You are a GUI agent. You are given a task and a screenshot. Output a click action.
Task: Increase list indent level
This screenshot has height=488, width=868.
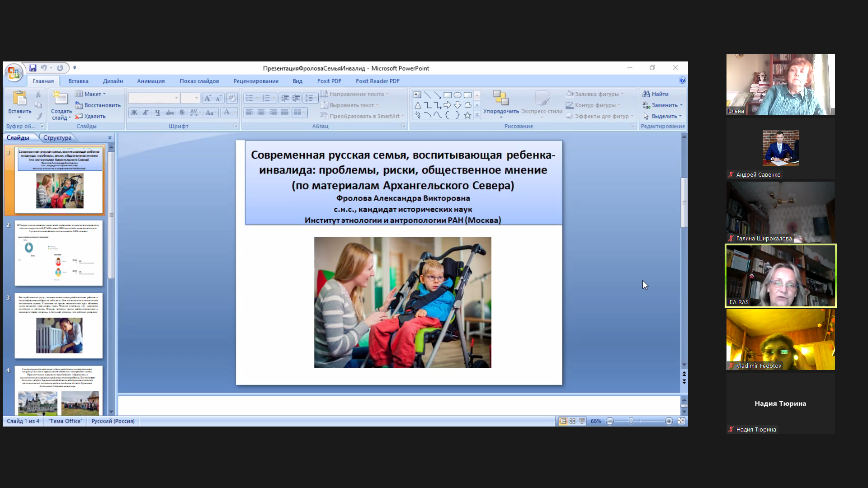pyautogui.click(x=296, y=98)
